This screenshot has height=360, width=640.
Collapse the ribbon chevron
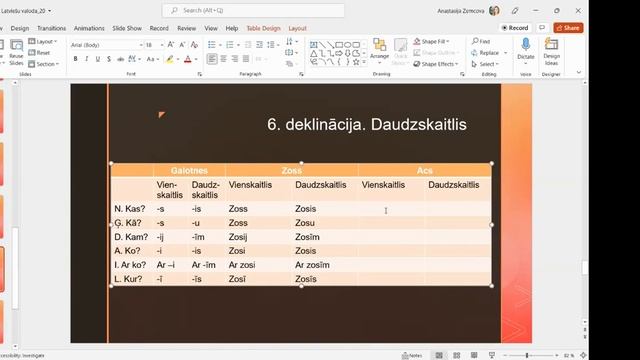[x=578, y=72]
